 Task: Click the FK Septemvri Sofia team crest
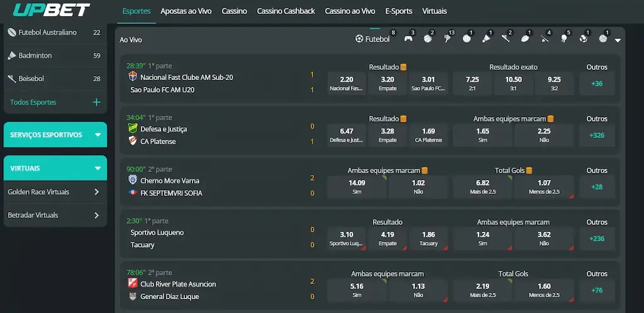(132, 193)
